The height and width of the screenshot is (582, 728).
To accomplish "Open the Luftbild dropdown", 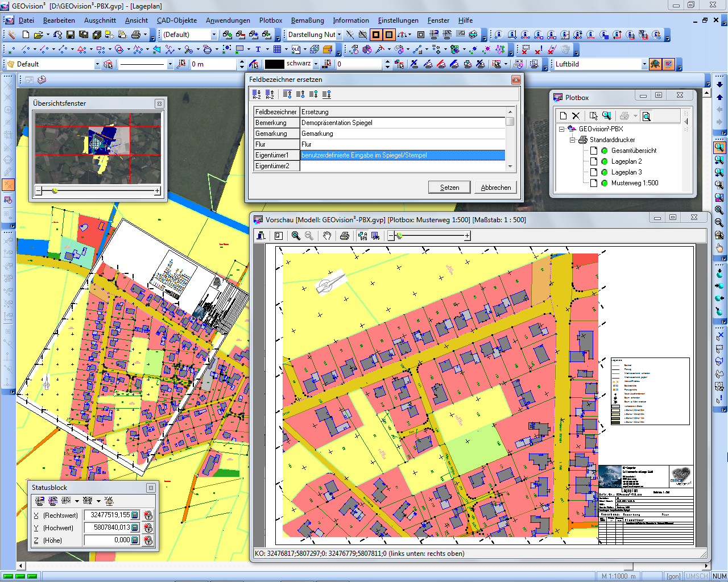I will (644, 64).
